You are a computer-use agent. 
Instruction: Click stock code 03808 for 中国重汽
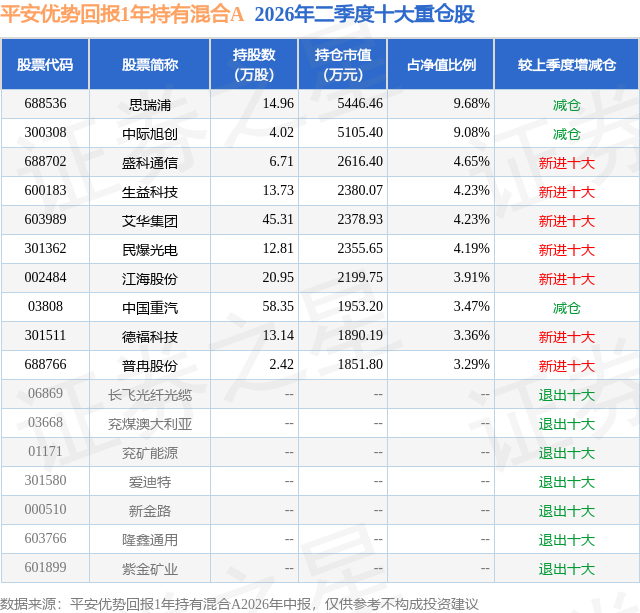click(x=45, y=306)
